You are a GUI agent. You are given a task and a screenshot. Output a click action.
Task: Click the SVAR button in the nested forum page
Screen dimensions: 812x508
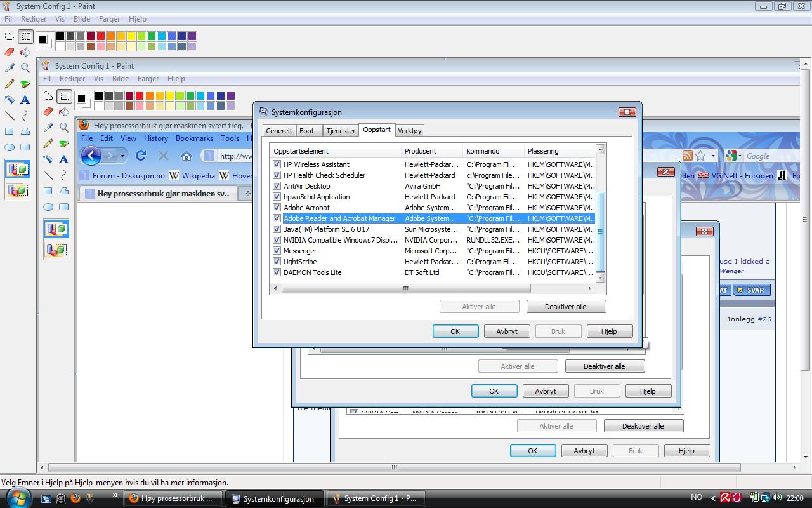(751, 290)
